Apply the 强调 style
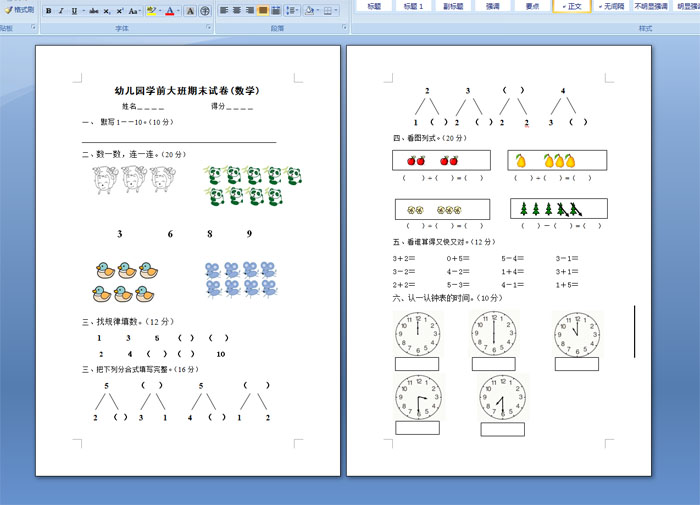 click(492, 6)
